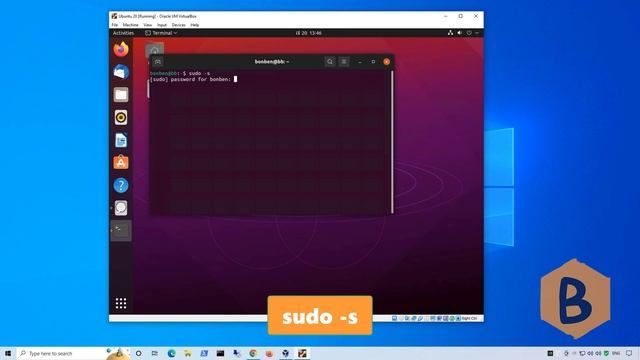This screenshot has width=640, height=360.
Task: Show Applications grid in the dock
Action: pyautogui.click(x=121, y=303)
